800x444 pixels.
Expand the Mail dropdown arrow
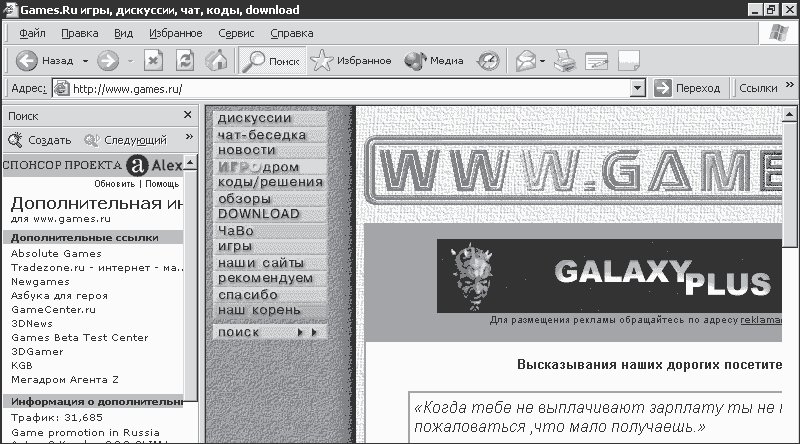542,61
